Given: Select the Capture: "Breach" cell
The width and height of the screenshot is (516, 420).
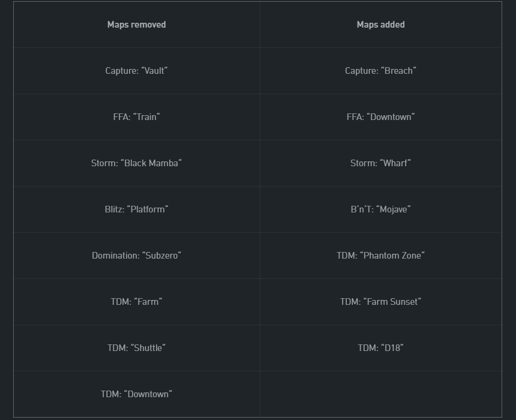Looking at the screenshot, I should [x=380, y=71].
